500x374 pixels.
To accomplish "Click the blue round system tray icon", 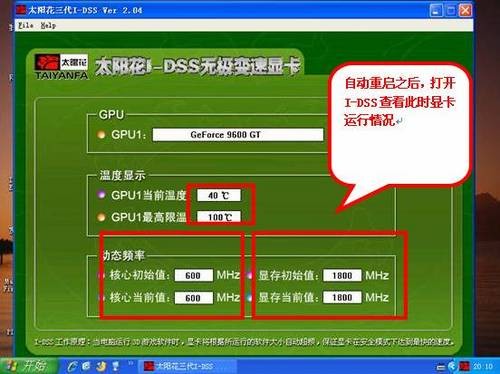I will (x=452, y=366).
